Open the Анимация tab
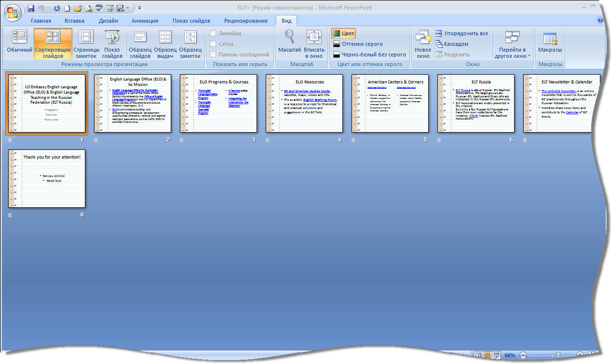 [145, 21]
